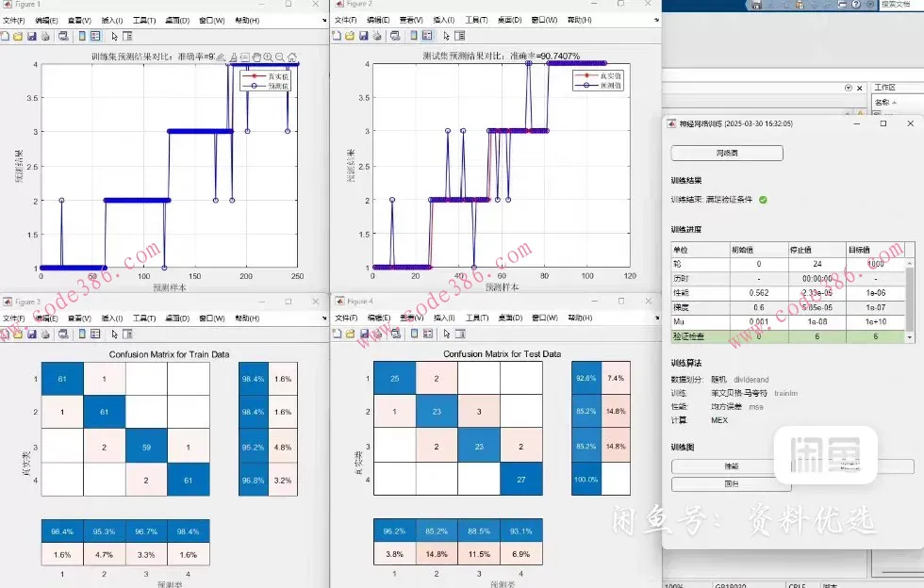Viewport: 924px width, 588px height.
Task: Open 工具(T) menu in Figure 1
Action: coord(144,20)
